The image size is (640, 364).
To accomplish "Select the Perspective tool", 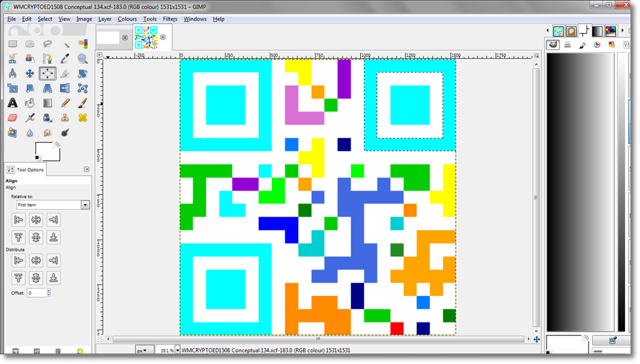I will click(x=47, y=88).
